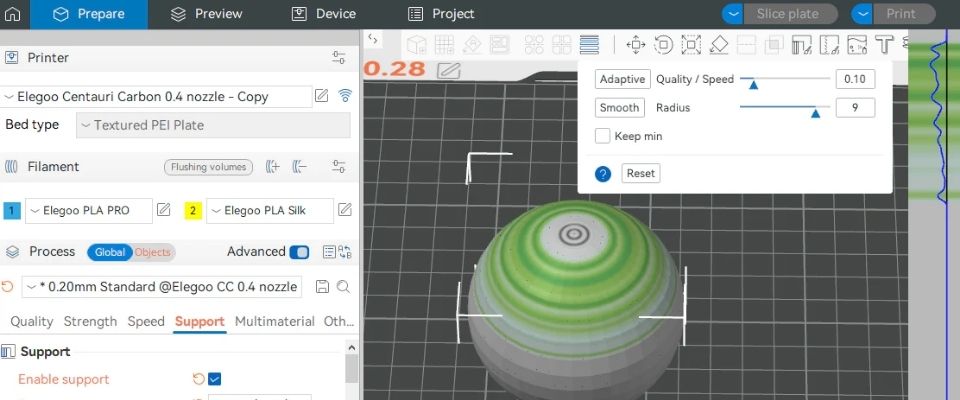Viewport: 960px width, 400px height.
Task: Click the Quality / Speed value field 0.10
Action: pos(855,79)
